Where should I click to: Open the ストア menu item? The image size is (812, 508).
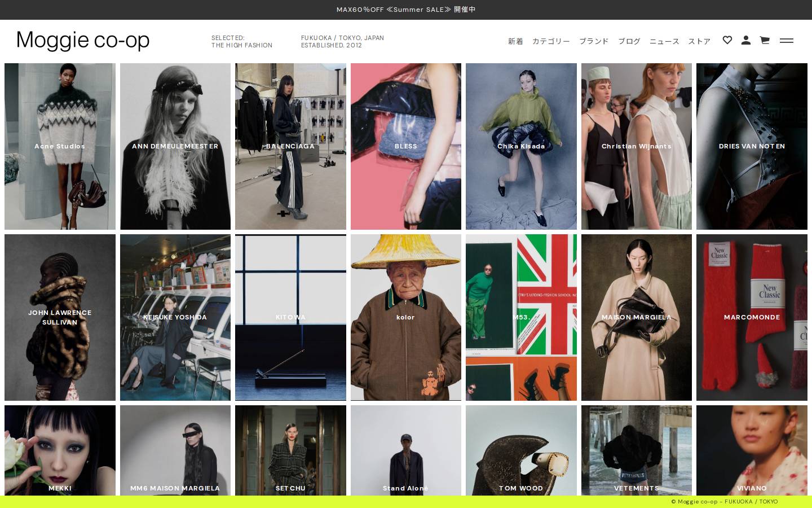pyautogui.click(x=699, y=41)
